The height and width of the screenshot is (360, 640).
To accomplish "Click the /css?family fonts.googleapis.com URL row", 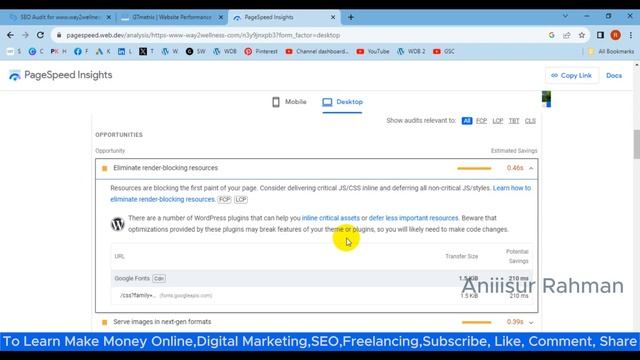I will click(x=322, y=296).
